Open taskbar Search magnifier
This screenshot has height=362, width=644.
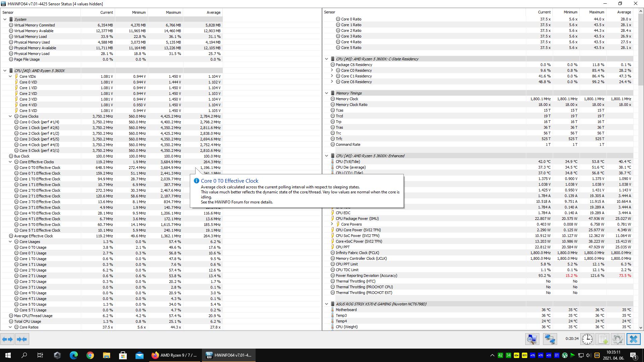point(24,355)
